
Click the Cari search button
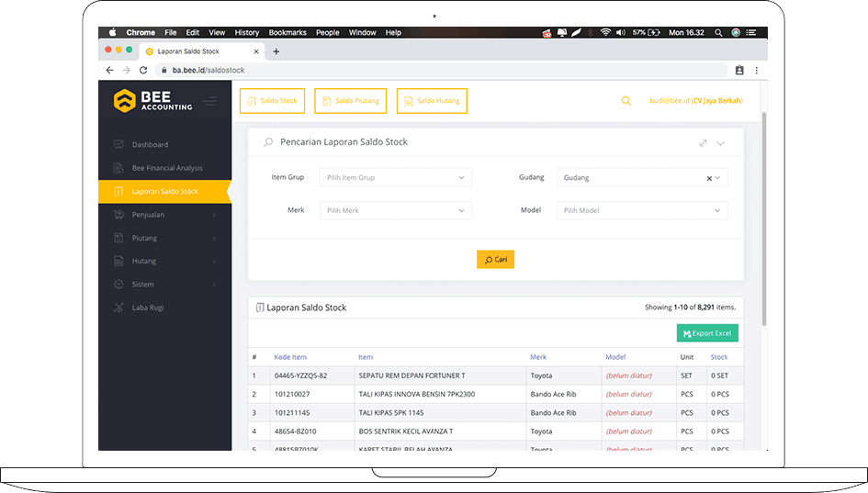pyautogui.click(x=495, y=260)
